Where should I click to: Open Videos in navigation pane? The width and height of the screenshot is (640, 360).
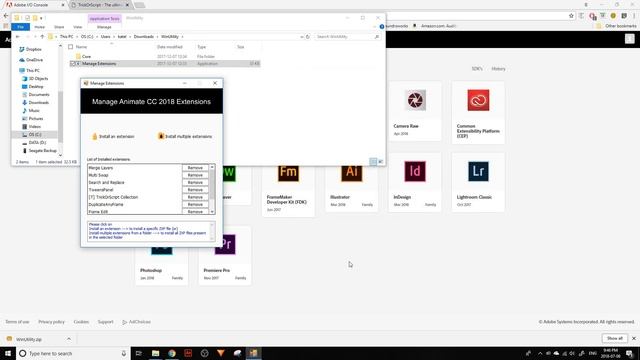[x=35, y=127]
